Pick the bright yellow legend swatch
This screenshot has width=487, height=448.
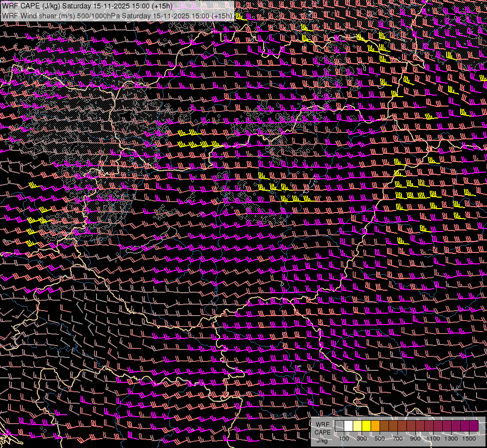pyautogui.click(x=366, y=426)
